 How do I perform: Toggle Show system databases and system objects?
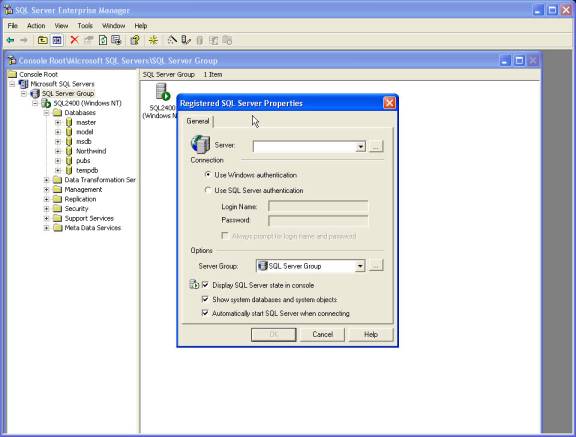(x=205, y=299)
